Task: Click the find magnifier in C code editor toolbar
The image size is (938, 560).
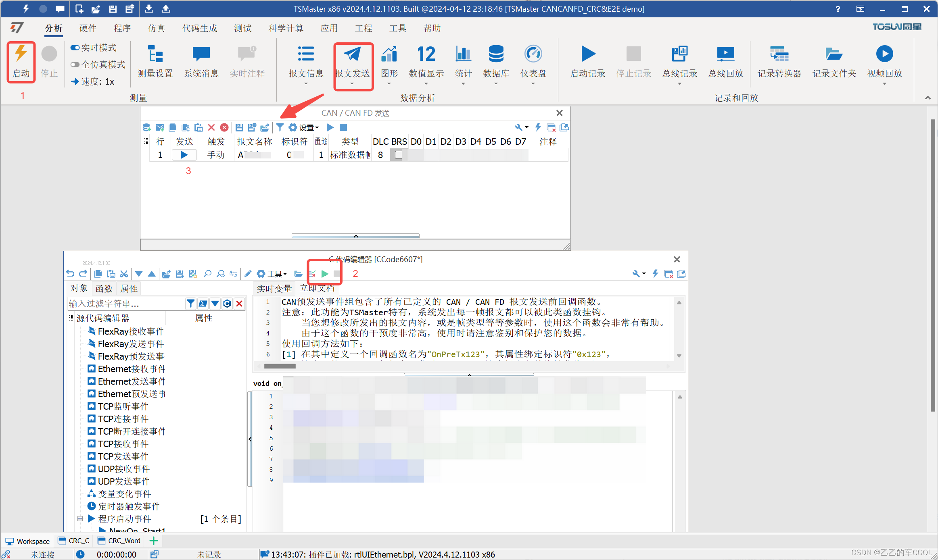Action: click(207, 274)
